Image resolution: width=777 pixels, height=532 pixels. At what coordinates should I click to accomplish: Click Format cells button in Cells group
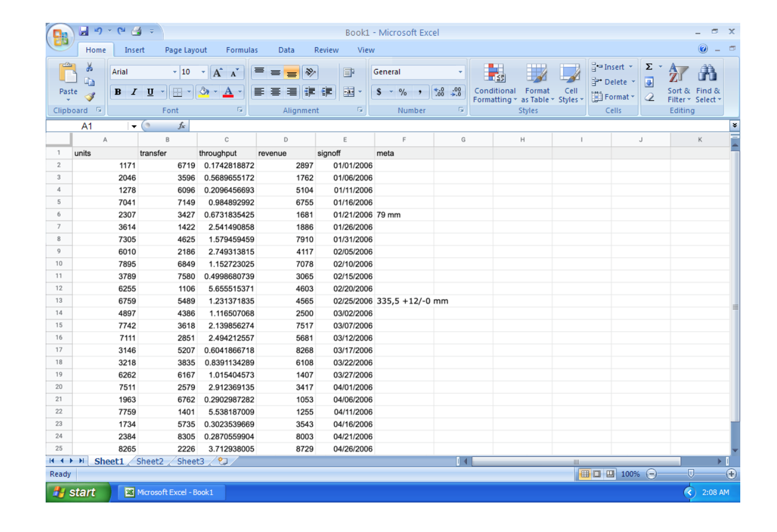coord(613,97)
